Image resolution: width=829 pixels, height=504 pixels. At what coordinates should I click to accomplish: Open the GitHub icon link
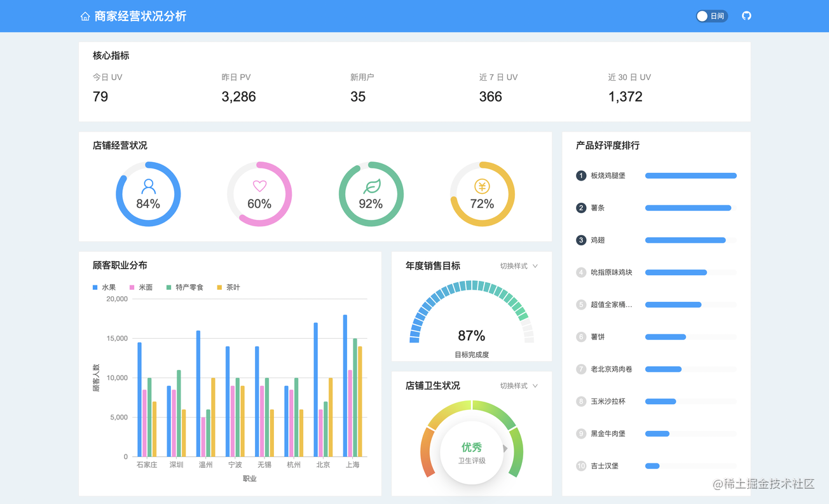[x=746, y=16]
